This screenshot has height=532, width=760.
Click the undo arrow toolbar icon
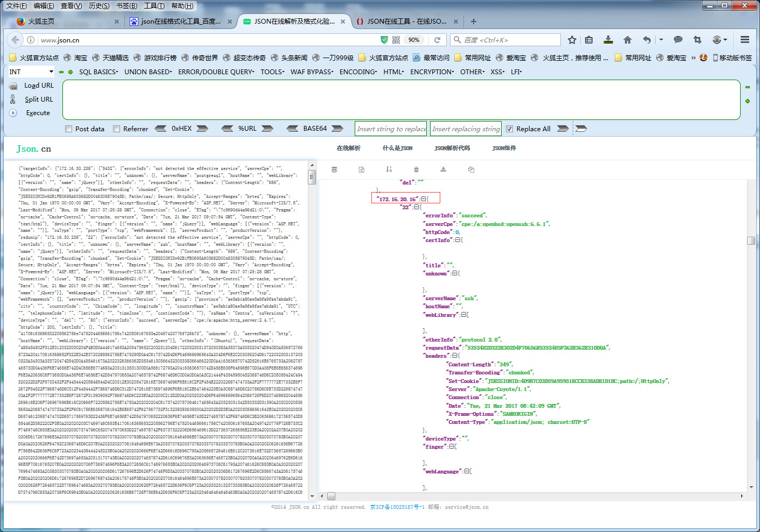647,40
